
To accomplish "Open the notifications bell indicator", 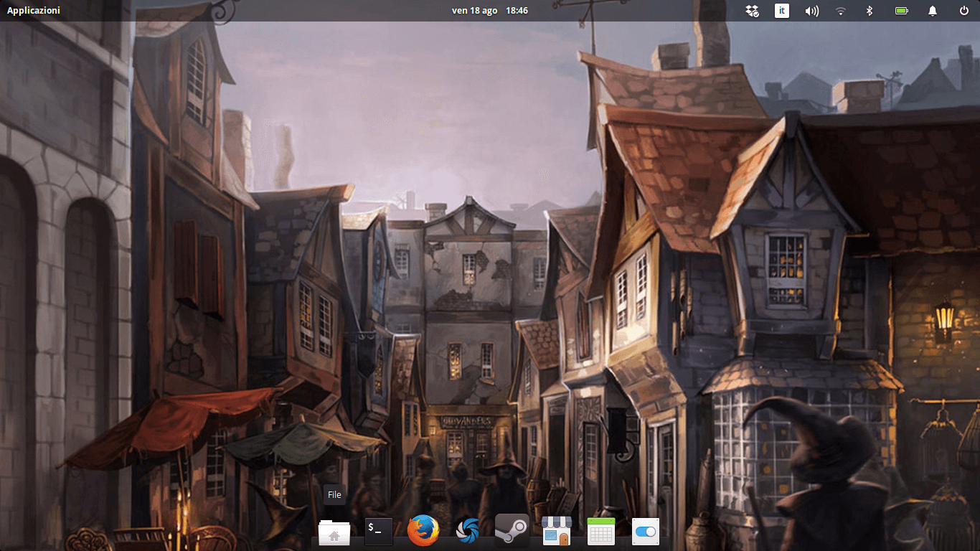I will [x=933, y=11].
